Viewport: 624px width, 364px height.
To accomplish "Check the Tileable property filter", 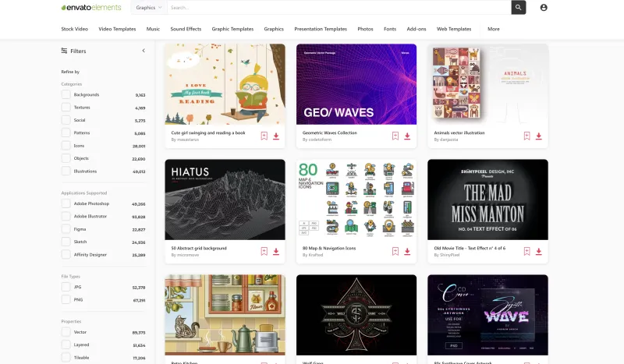I will tap(66, 358).
